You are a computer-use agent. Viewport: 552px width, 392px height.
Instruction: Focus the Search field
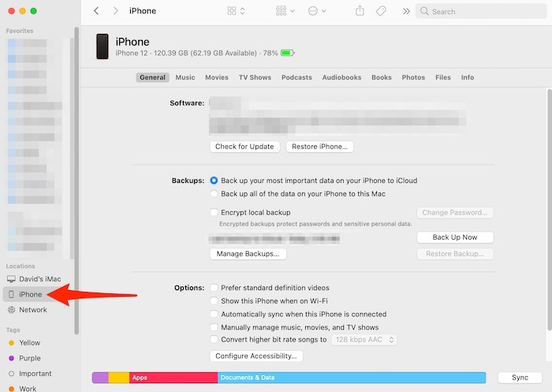(481, 11)
